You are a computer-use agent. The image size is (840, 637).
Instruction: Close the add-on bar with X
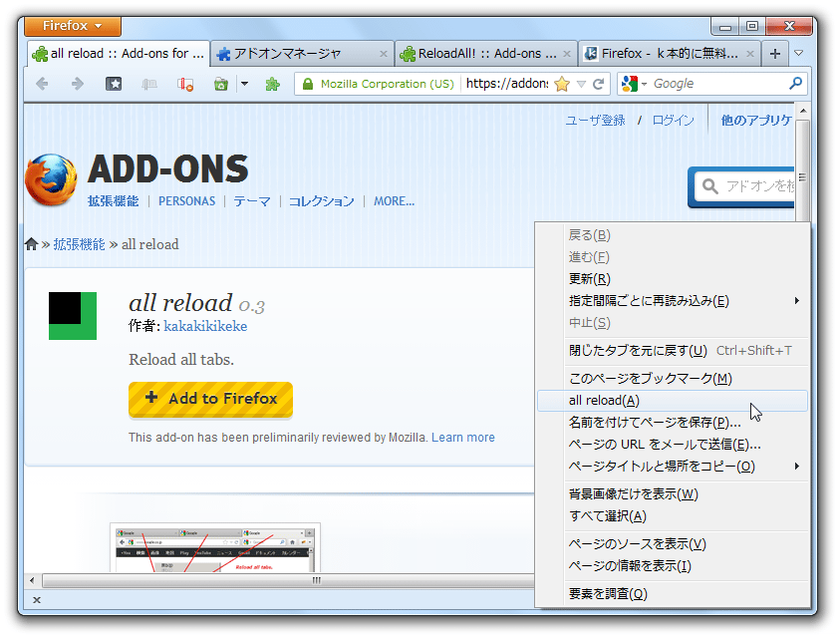(37, 600)
